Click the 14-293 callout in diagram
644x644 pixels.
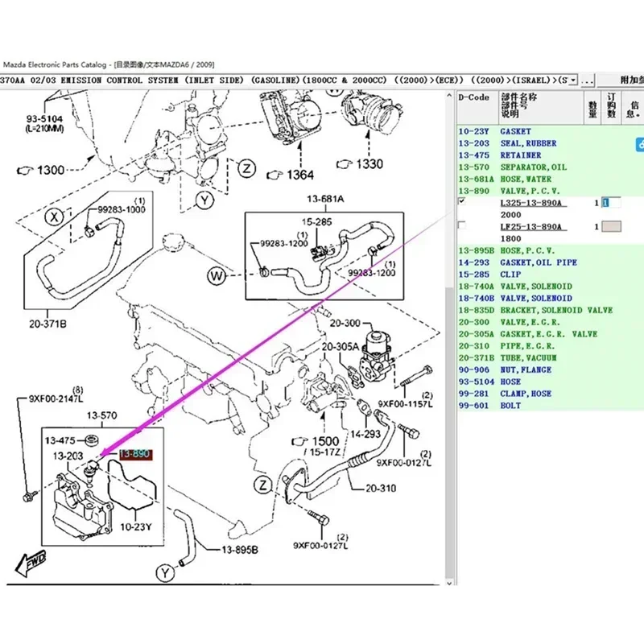[365, 434]
